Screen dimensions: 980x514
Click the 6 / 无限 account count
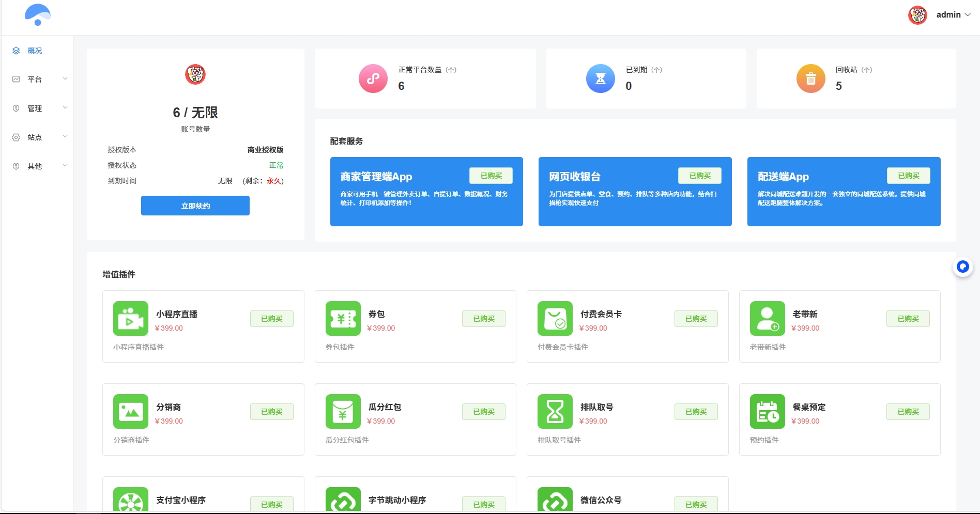pos(195,113)
